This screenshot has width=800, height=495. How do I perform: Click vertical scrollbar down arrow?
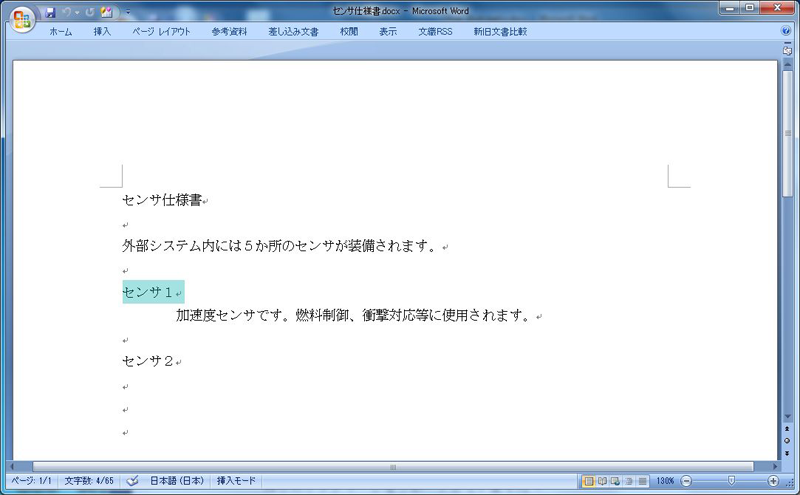point(787,417)
